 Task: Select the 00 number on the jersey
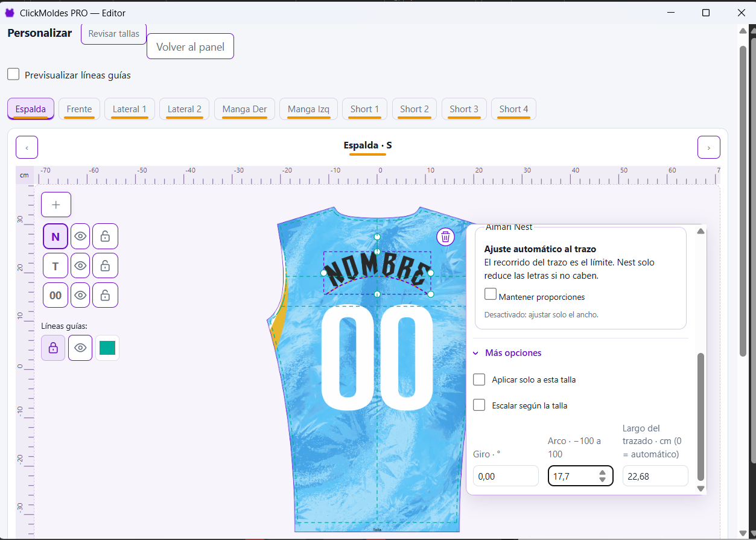pyautogui.click(x=377, y=357)
